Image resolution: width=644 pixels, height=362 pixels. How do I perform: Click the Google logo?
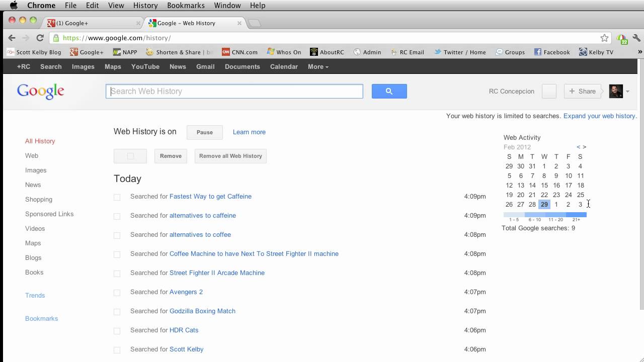40,92
